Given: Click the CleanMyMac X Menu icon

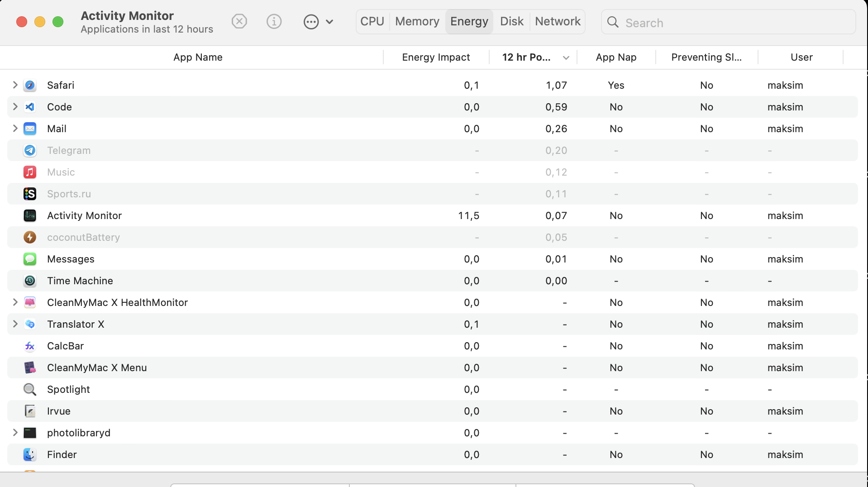Looking at the screenshot, I should [30, 368].
